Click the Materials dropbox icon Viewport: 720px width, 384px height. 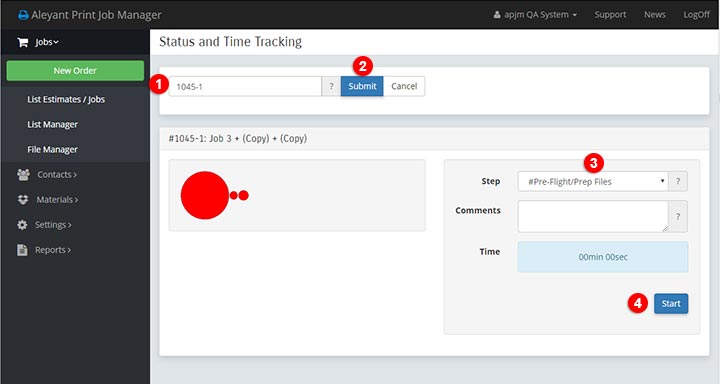click(x=23, y=200)
